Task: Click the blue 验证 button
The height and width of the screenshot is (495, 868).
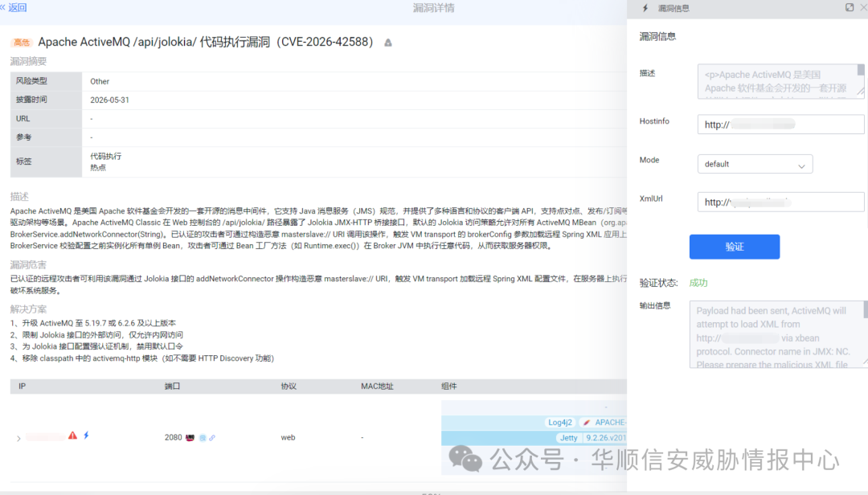Action: (x=735, y=247)
